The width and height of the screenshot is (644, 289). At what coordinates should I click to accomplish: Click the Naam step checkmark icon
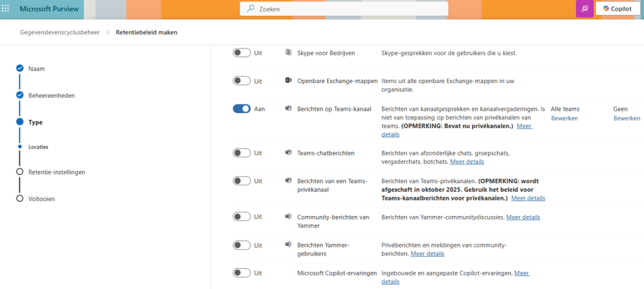19,68
